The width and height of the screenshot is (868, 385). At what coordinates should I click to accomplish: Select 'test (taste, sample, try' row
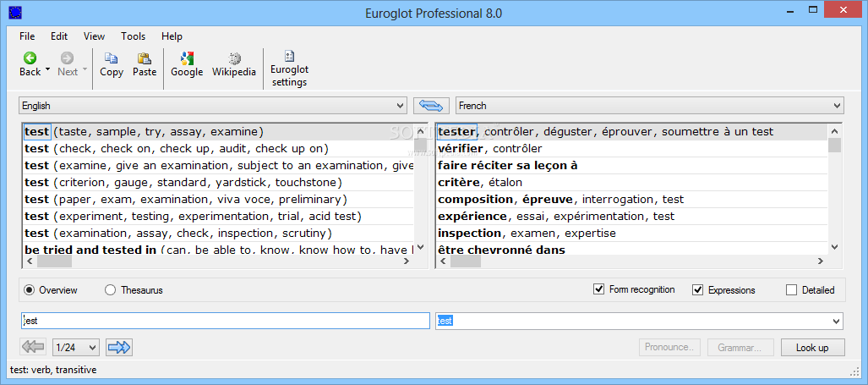219,132
